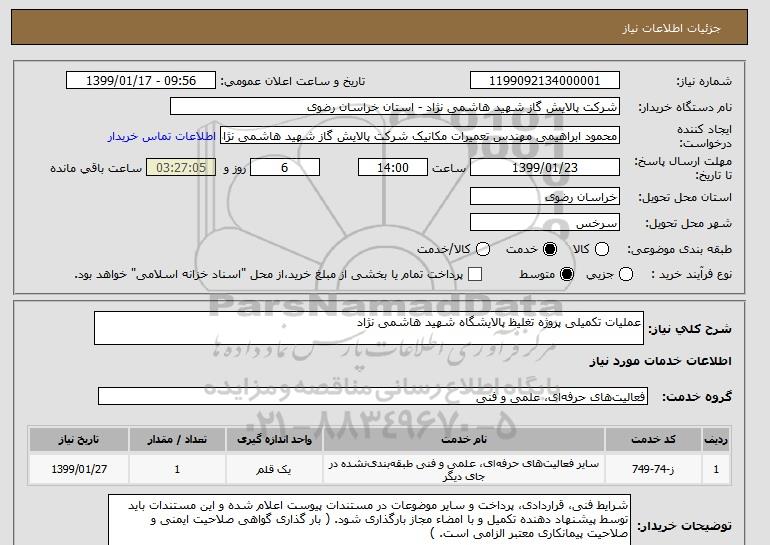The image size is (770, 545).
Task: Click the delivery province خراسان رضوی field
Action: point(545,196)
